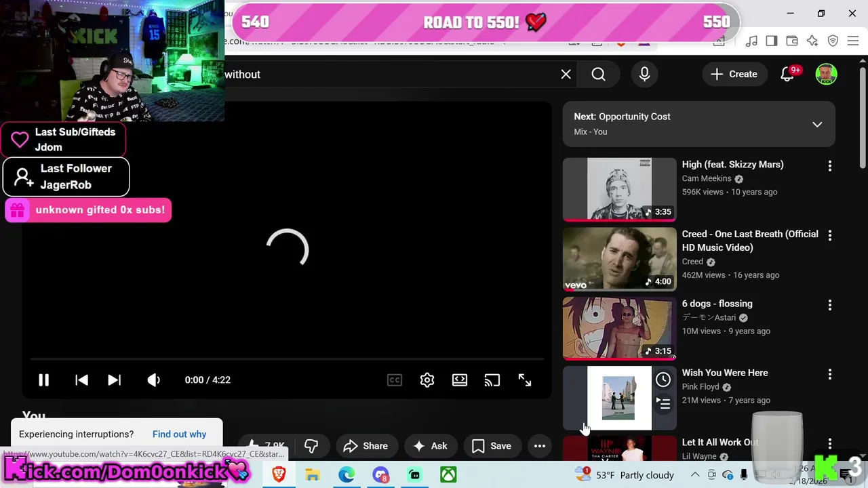Add Wish You Were Here to Watch later
The image size is (868, 488).
663,380
